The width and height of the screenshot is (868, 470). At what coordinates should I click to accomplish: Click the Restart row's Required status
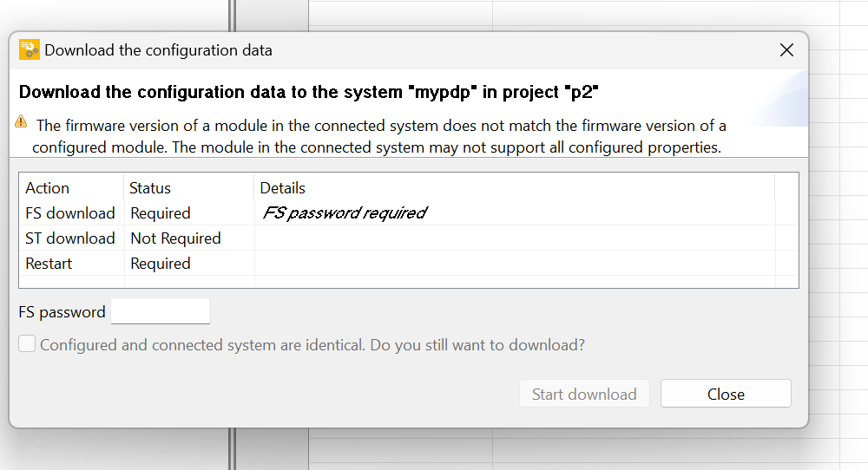(x=161, y=264)
